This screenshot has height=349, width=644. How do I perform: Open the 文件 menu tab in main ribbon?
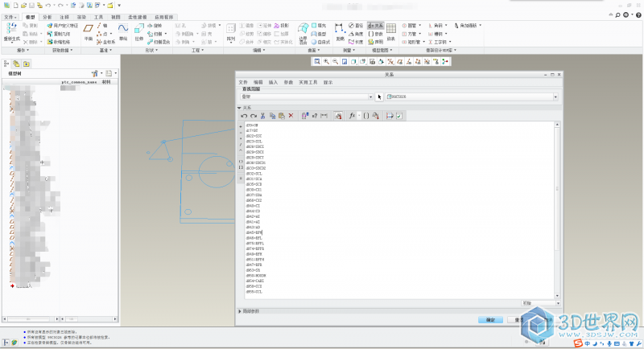coord(10,17)
